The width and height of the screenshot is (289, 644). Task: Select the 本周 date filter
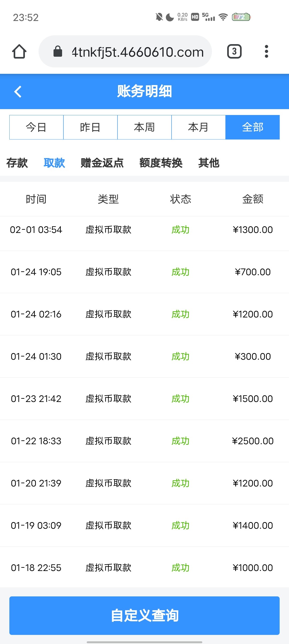click(x=144, y=127)
